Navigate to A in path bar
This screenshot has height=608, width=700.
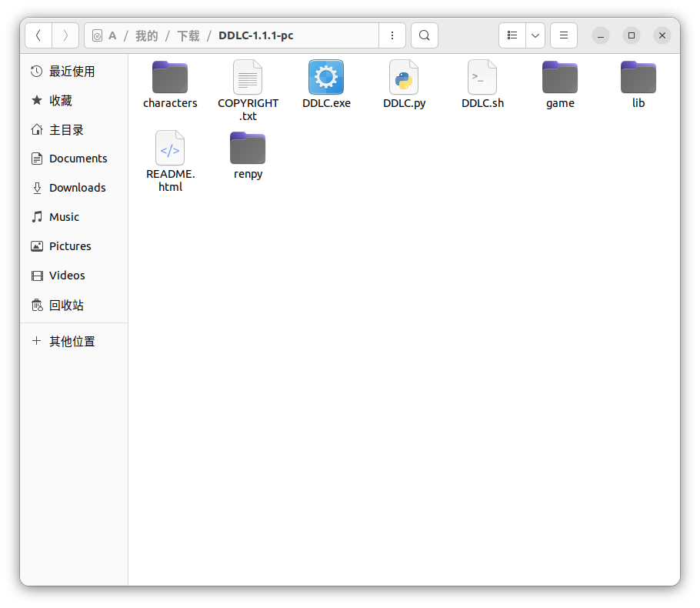point(112,35)
